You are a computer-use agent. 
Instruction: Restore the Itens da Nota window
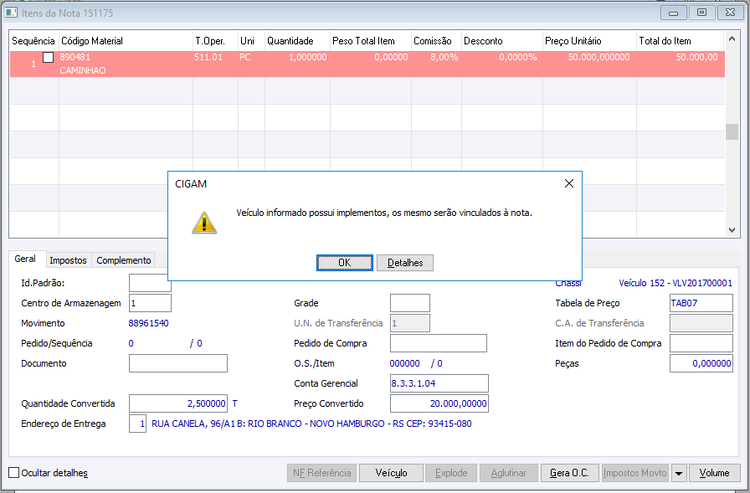[702, 13]
